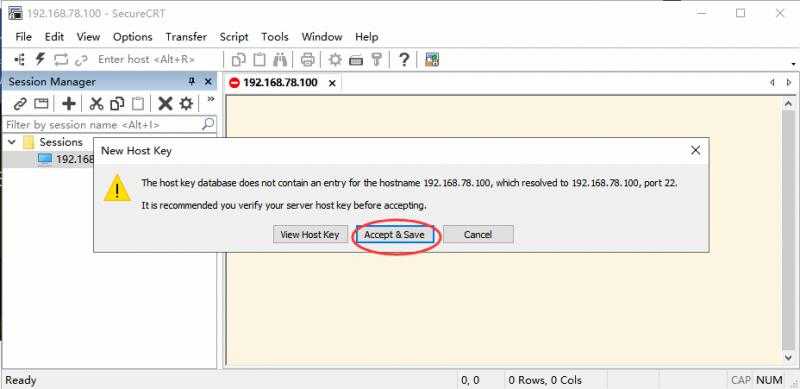Click Accept & Save button

click(x=394, y=234)
